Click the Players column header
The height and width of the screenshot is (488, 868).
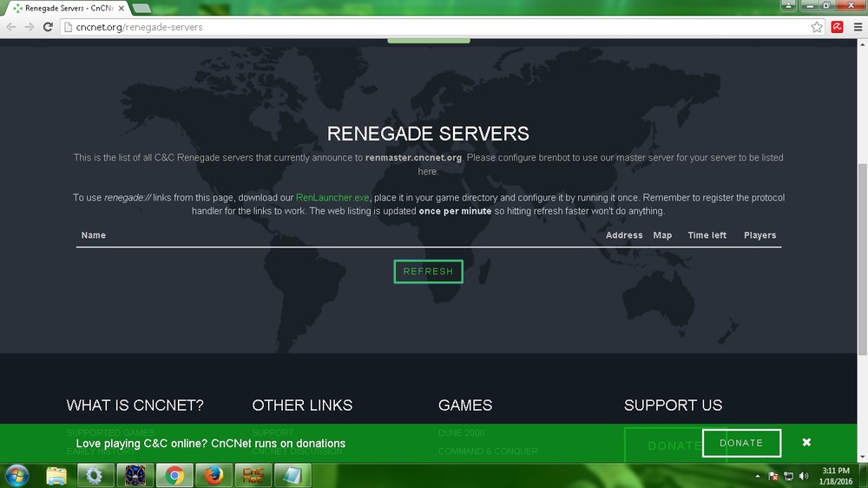click(759, 235)
